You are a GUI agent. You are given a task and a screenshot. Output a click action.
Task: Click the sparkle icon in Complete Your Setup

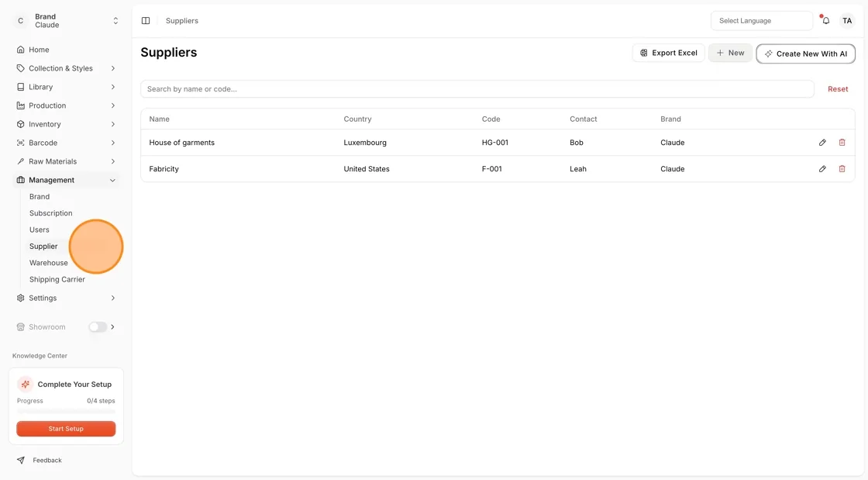coord(25,384)
